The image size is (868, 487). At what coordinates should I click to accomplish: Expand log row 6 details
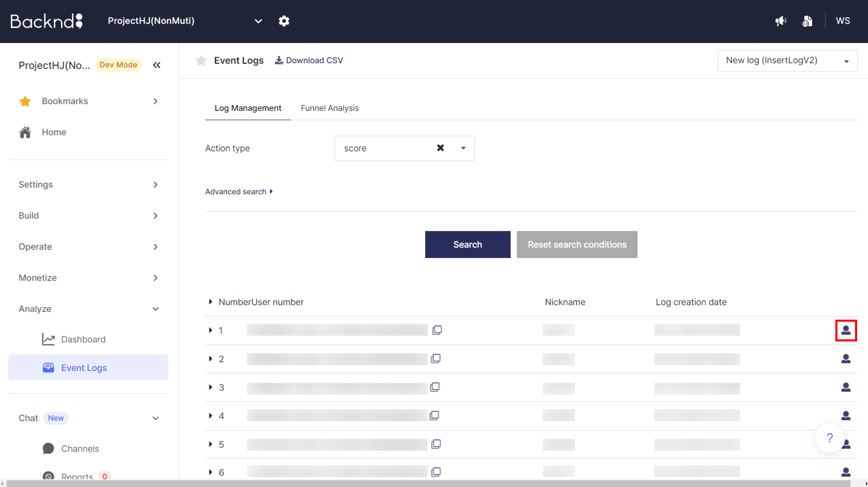[x=211, y=472]
